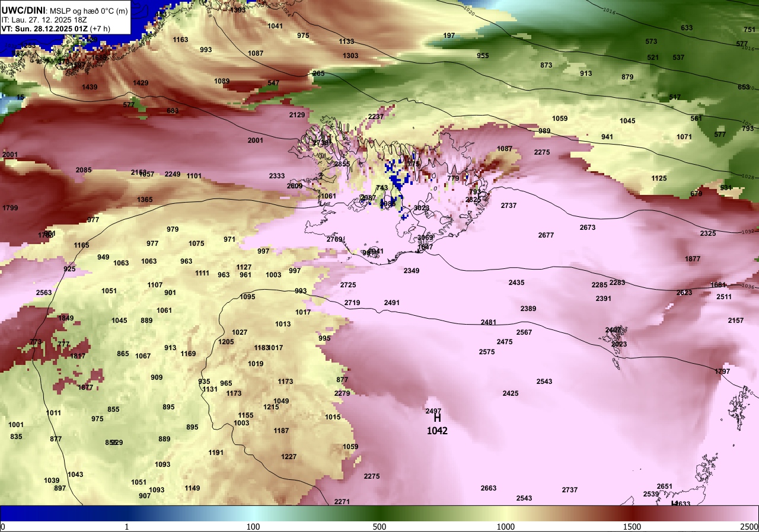Click the 'VT: Sun. 28.12.2025 01Z (+7 h)' line

tap(56, 28)
